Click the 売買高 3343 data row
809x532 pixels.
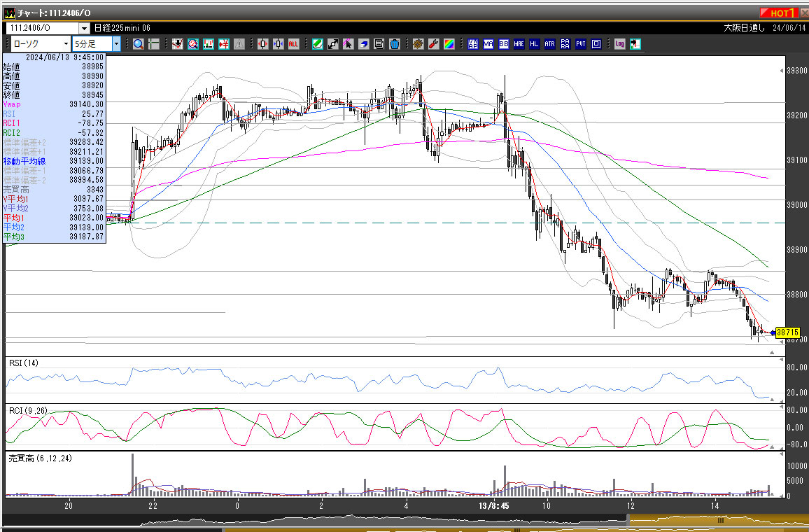click(54, 190)
